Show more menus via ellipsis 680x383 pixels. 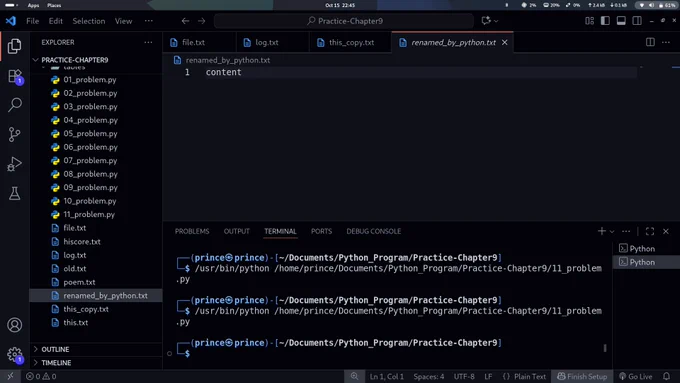tap(149, 21)
